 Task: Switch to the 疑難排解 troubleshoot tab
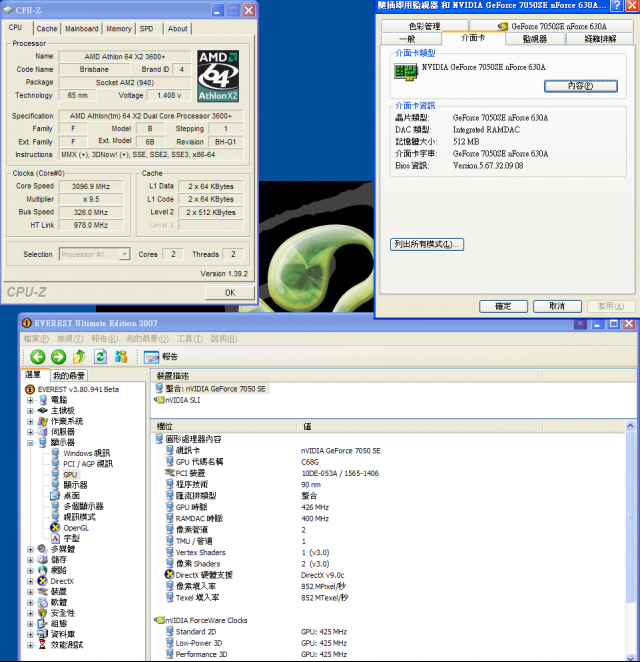point(600,39)
